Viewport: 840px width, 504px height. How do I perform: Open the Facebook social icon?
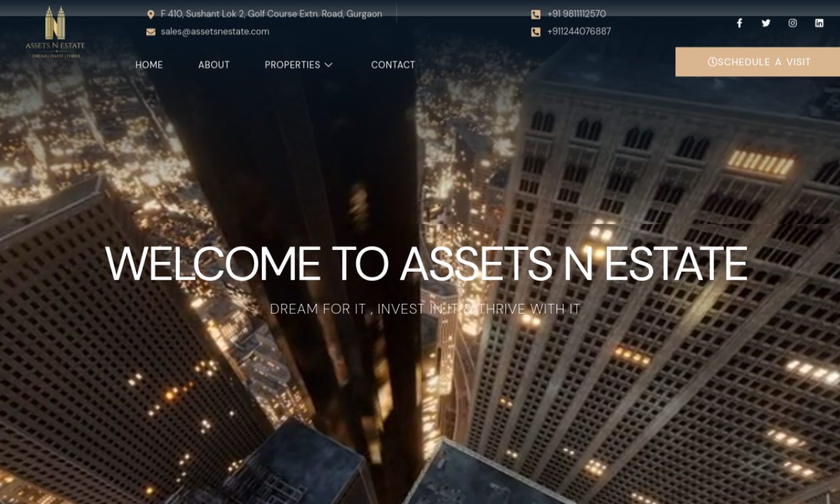click(x=739, y=23)
